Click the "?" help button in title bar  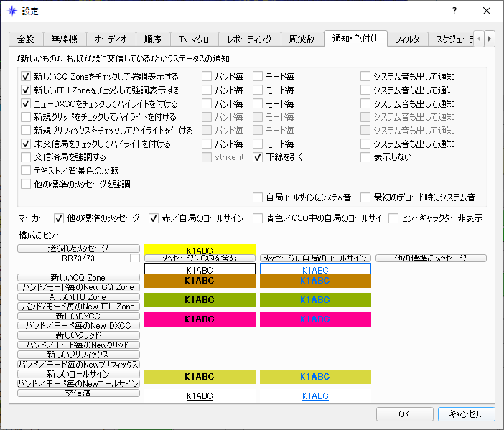coord(453,11)
